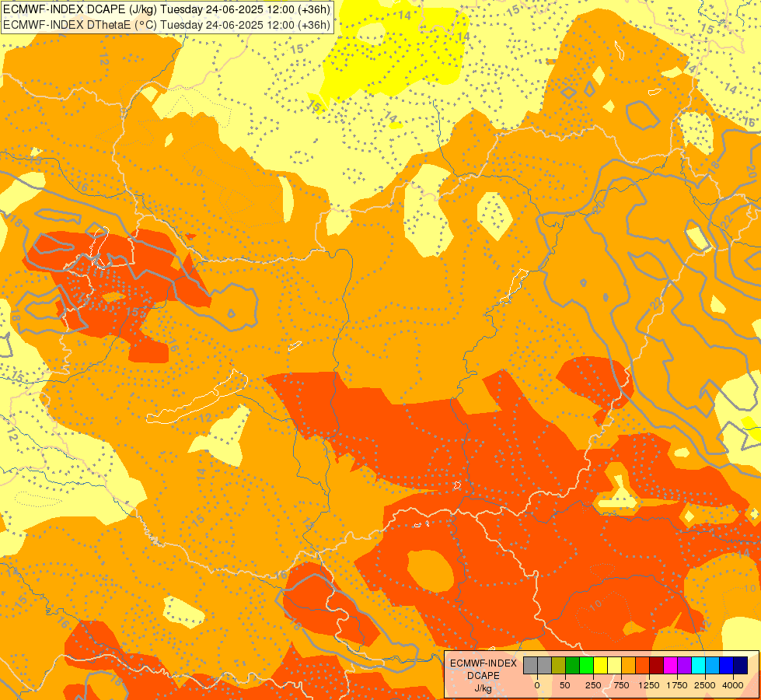This screenshot has height=700, width=761.
Task: Select the navy legend swatch
Action: click(x=740, y=665)
